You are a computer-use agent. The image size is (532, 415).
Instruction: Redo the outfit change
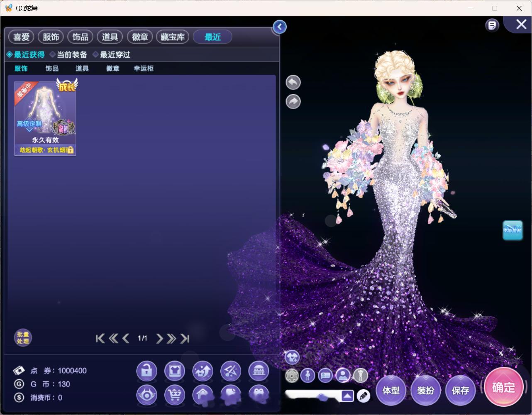click(x=293, y=102)
